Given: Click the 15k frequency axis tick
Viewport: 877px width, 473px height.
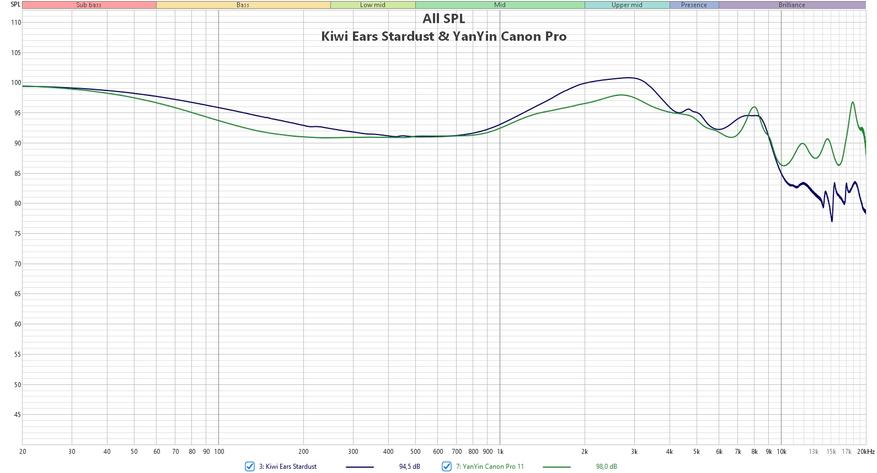Looking at the screenshot, I should click(831, 451).
